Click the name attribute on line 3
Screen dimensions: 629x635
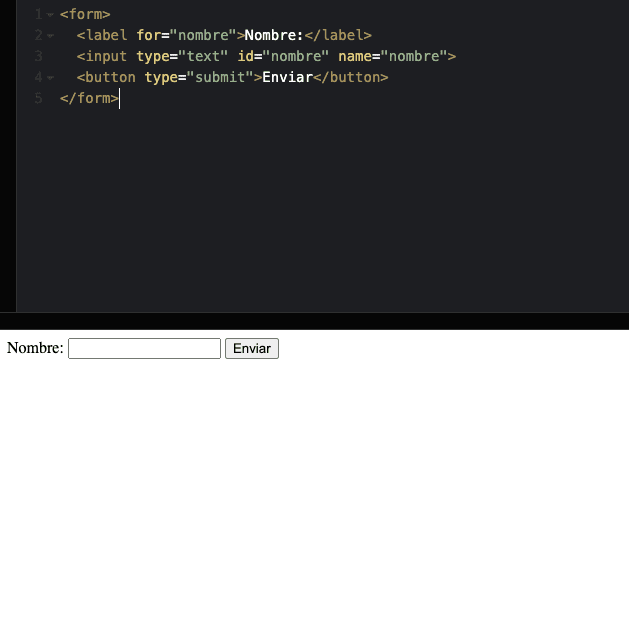coord(354,56)
